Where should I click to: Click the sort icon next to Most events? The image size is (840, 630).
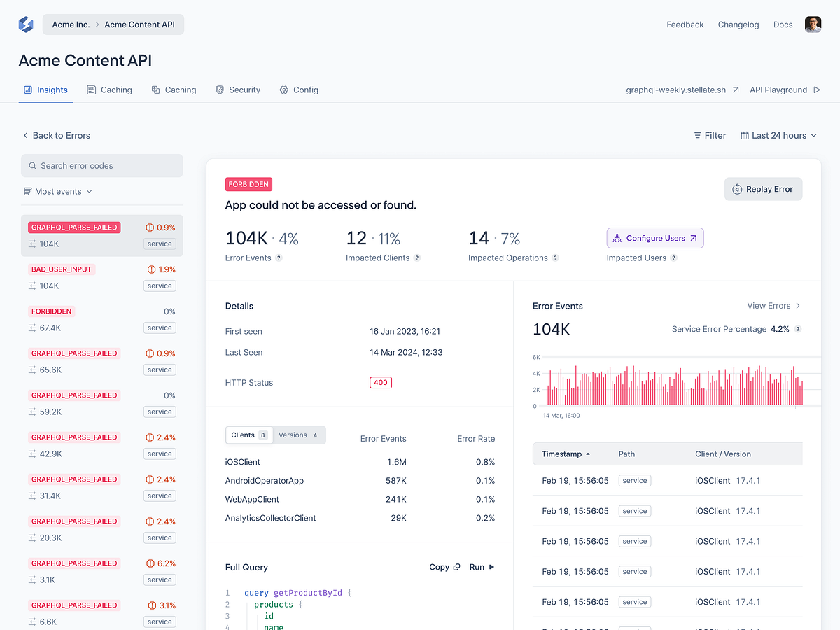(x=27, y=191)
